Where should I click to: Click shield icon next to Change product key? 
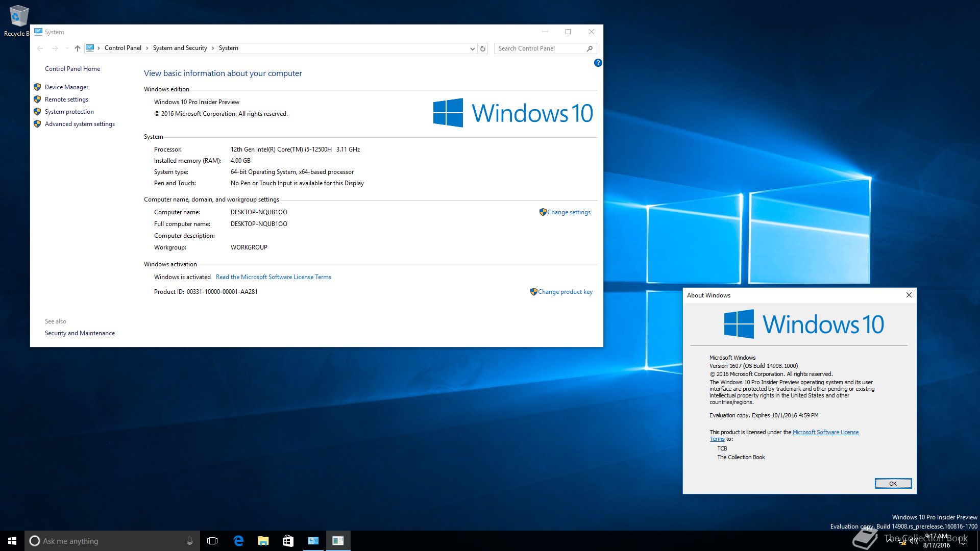[533, 291]
